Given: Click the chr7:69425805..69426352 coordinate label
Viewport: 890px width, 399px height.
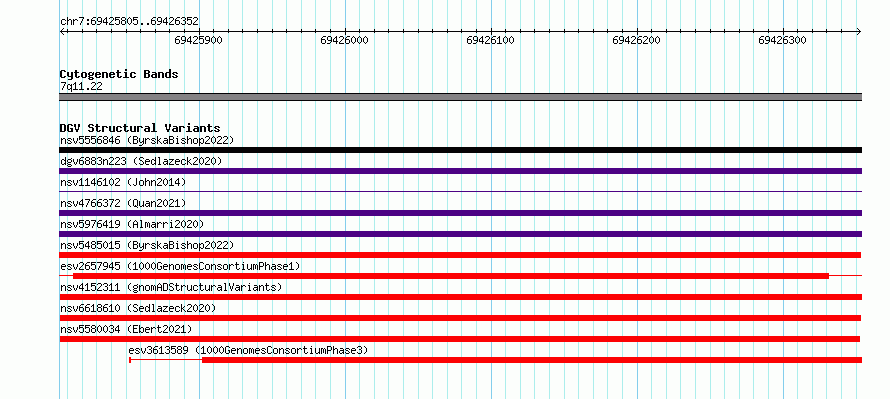Looking at the screenshot, I should pos(129,22).
